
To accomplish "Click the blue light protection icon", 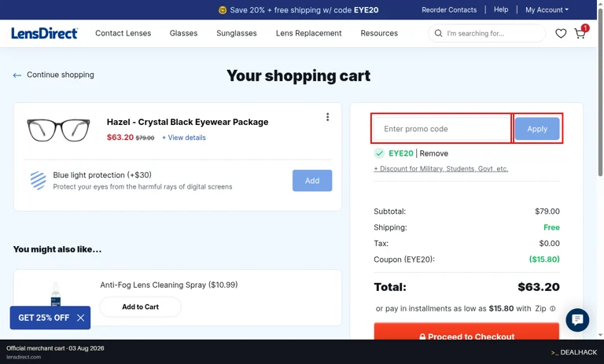I will tap(38, 180).
